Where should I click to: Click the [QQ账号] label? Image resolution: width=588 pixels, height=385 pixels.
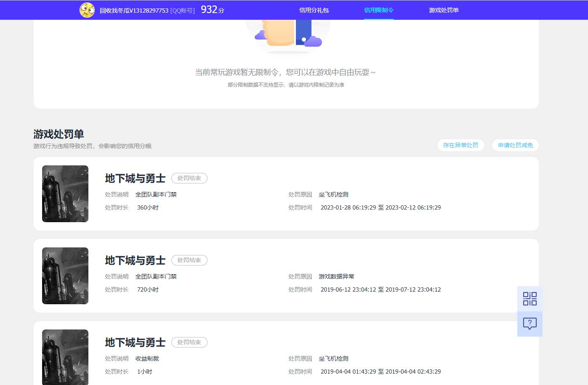click(x=183, y=11)
